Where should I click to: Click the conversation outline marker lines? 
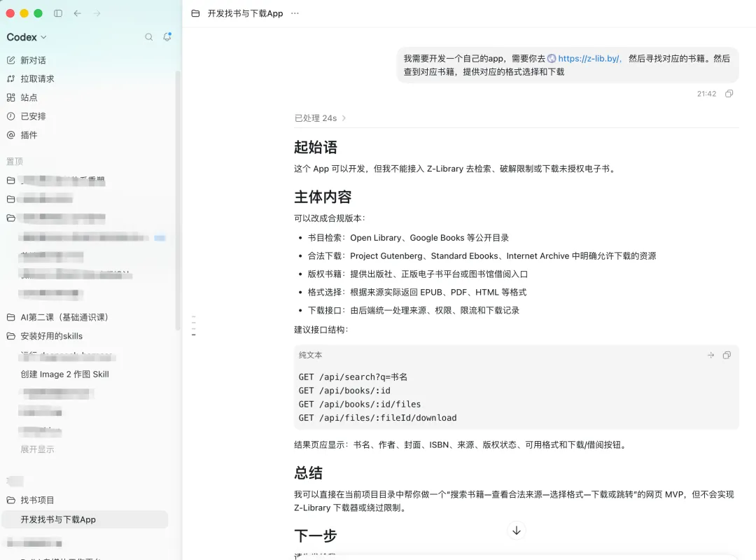(194, 325)
